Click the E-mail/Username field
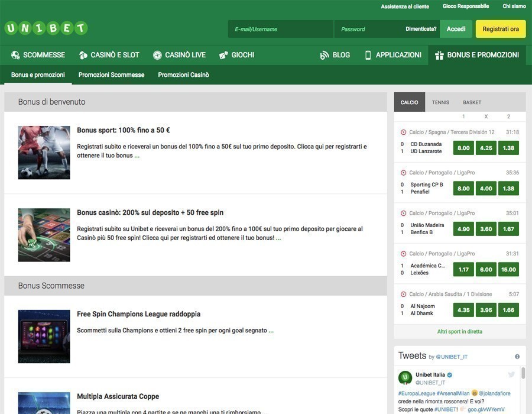 point(281,29)
